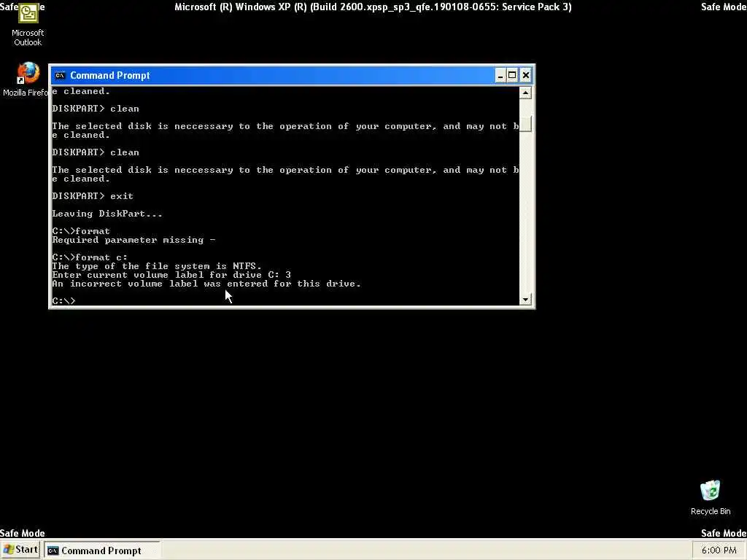Click 'An incorrect volume label was entered' line
The image size is (747, 560).
click(206, 284)
